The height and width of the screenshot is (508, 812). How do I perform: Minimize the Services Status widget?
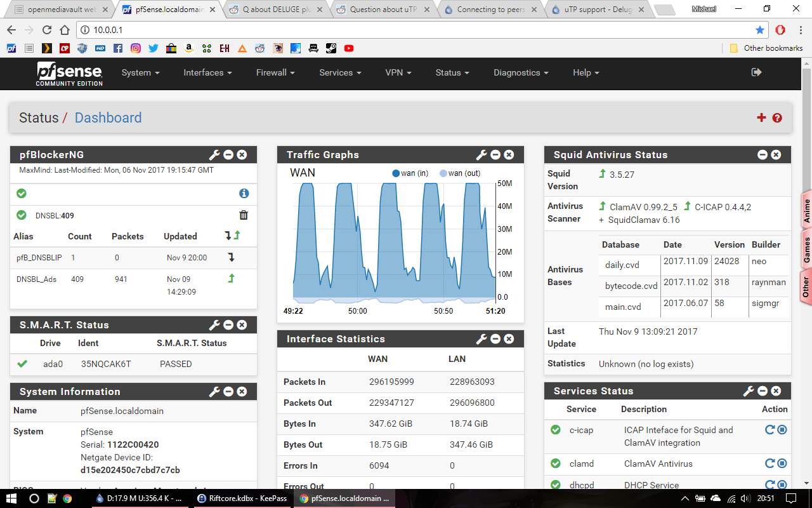763,391
